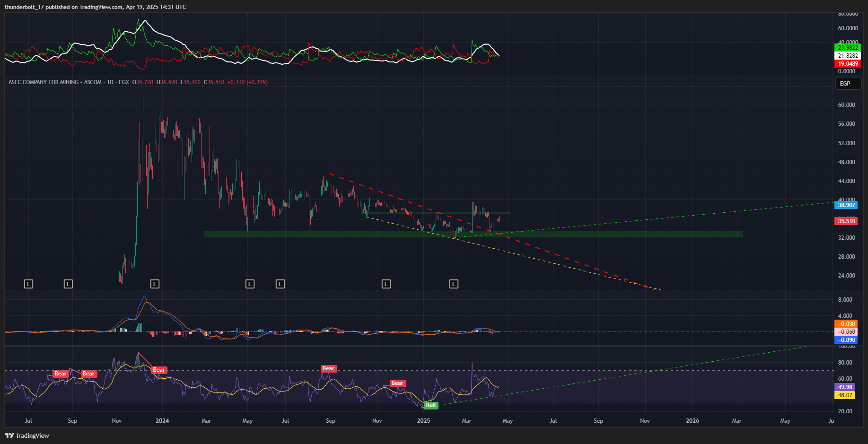
Task: Click the 48.000 price axis label
Action: [846, 162]
